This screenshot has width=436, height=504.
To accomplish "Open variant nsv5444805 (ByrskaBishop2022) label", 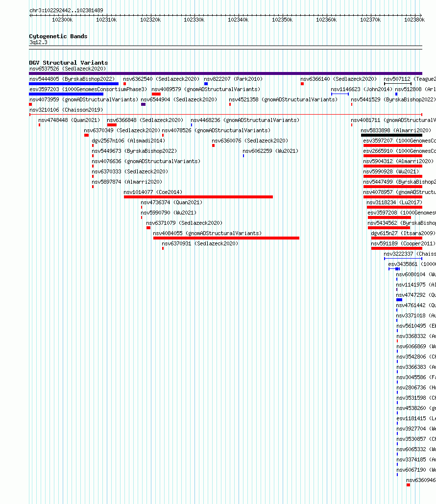I will point(72,79).
